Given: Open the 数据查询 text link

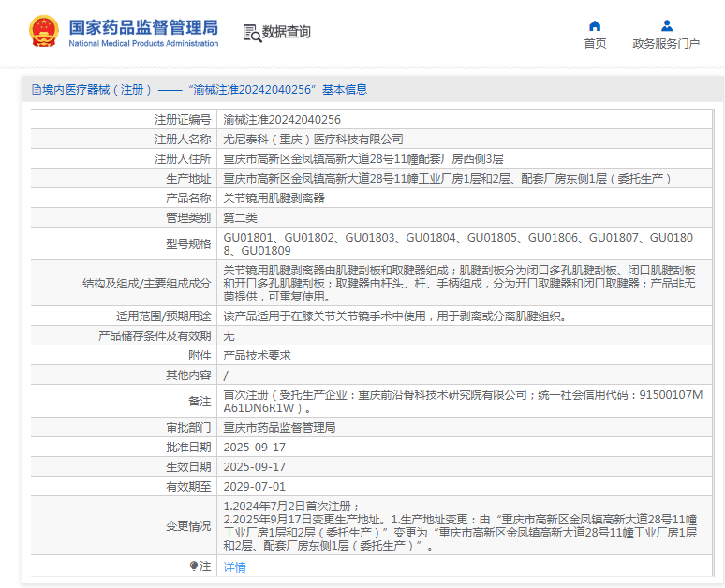Looking at the screenshot, I should [286, 32].
